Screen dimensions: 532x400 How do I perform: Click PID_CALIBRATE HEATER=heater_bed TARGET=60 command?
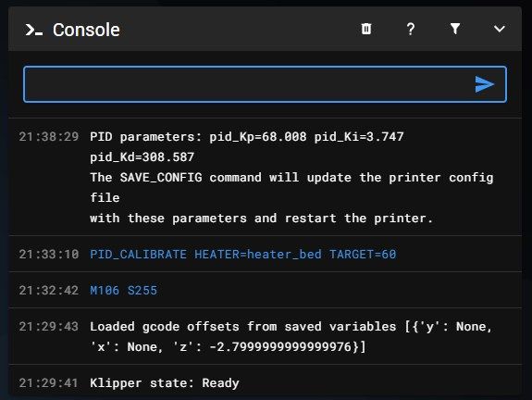pyautogui.click(x=243, y=255)
